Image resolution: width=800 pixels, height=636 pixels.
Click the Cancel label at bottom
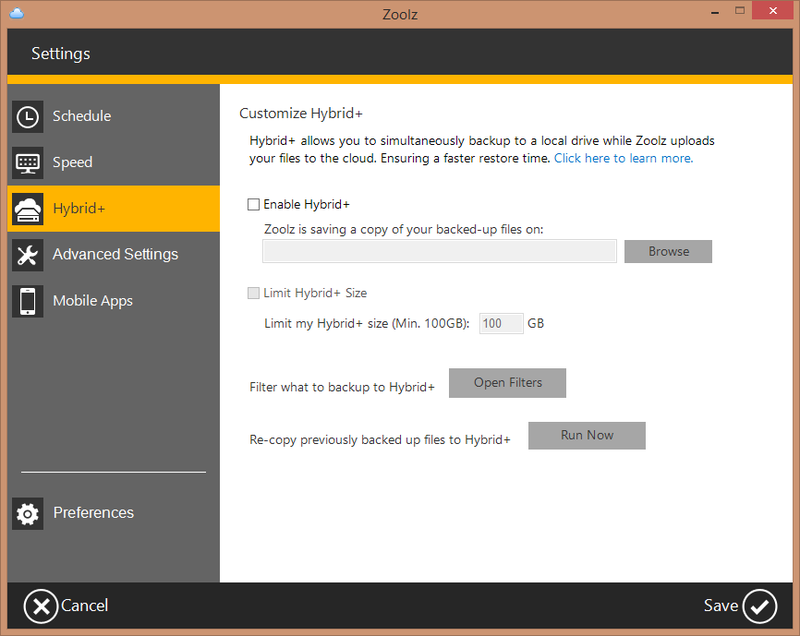click(x=84, y=605)
